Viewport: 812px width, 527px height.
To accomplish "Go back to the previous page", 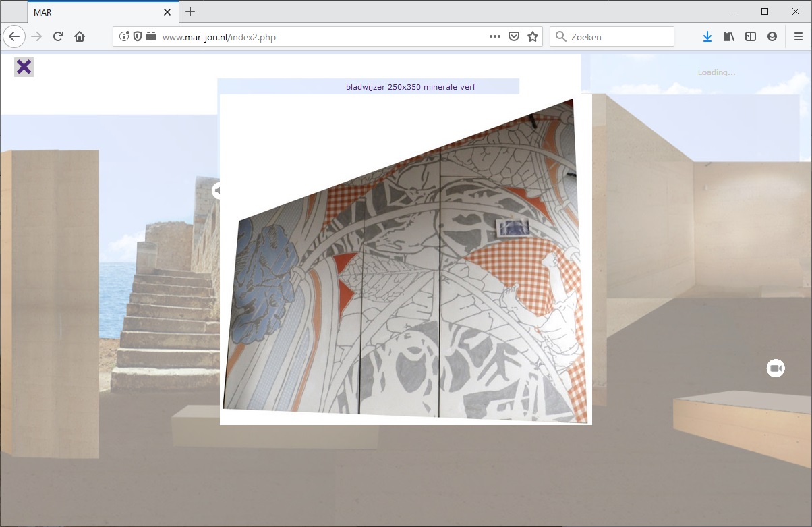I will tap(15, 37).
